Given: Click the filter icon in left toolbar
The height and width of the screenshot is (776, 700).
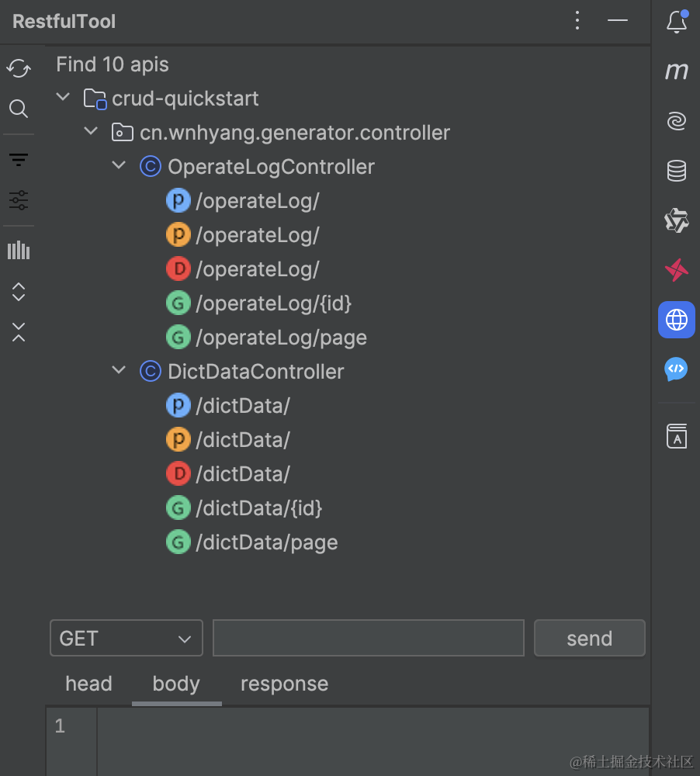Looking at the screenshot, I should (19, 161).
